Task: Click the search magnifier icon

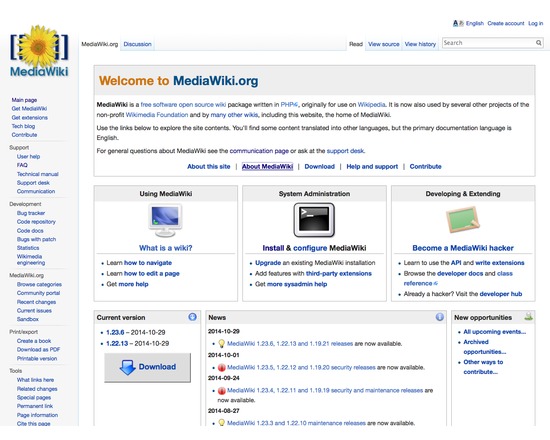Action: (x=538, y=43)
